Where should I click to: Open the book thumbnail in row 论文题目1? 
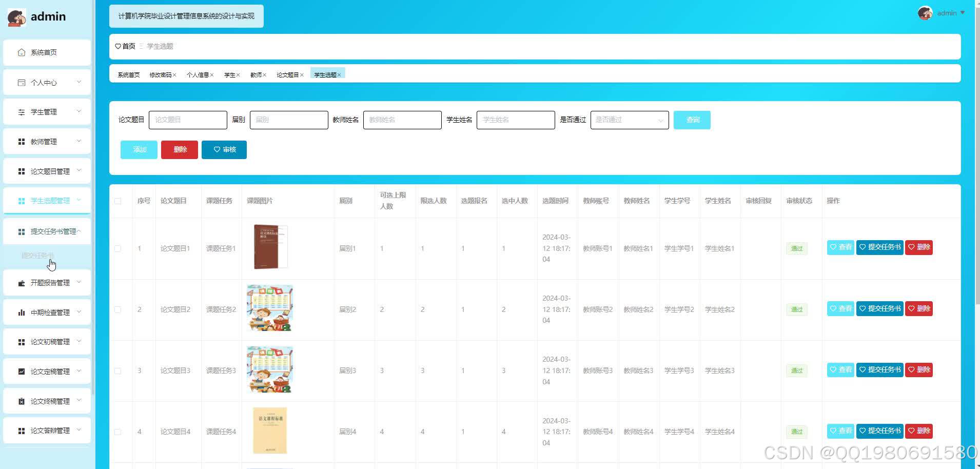coord(270,247)
